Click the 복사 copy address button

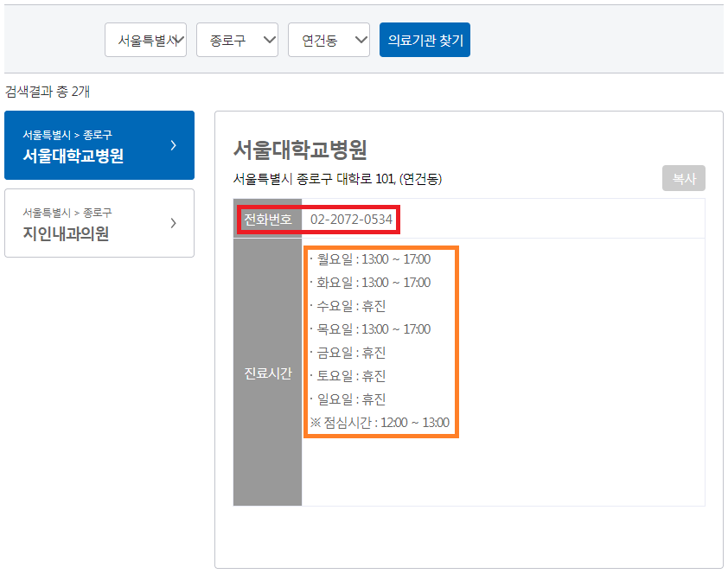point(683,178)
